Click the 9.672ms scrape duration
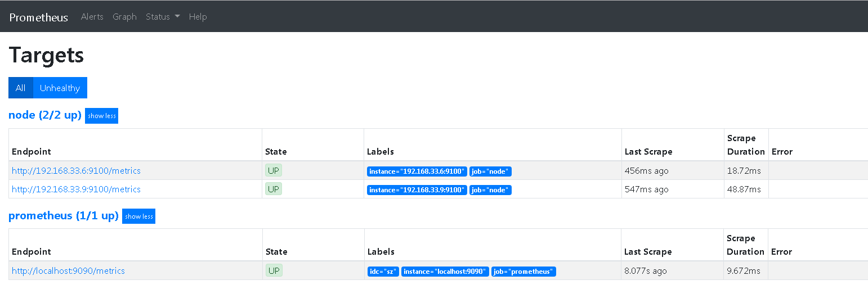 [x=744, y=271]
